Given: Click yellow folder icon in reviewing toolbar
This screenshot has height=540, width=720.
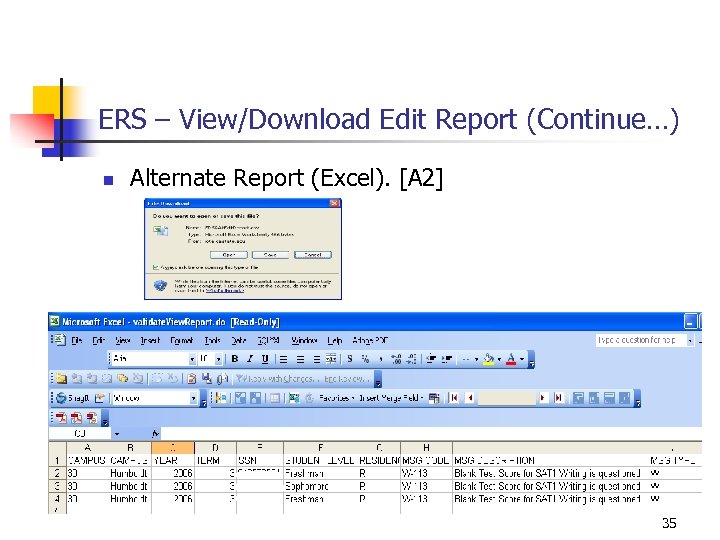Looking at the screenshot, I should tap(61, 378).
